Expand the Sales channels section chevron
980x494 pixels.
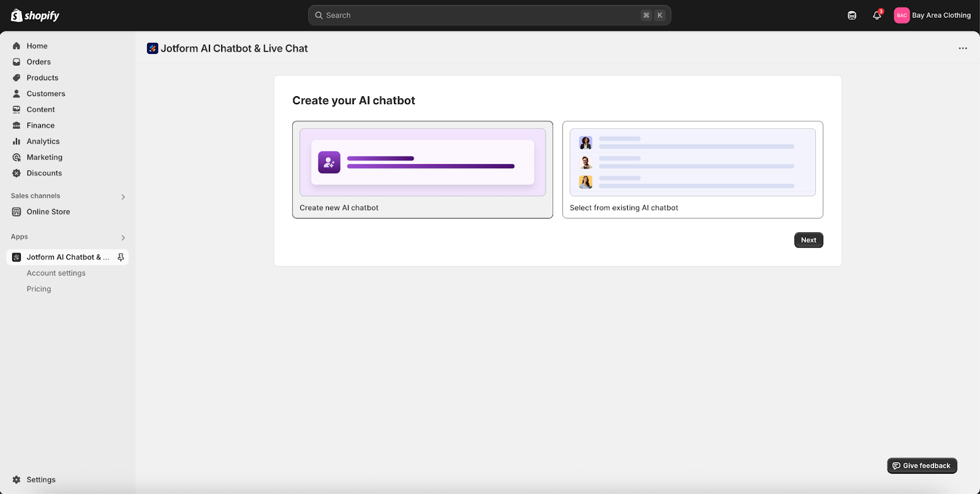point(123,197)
